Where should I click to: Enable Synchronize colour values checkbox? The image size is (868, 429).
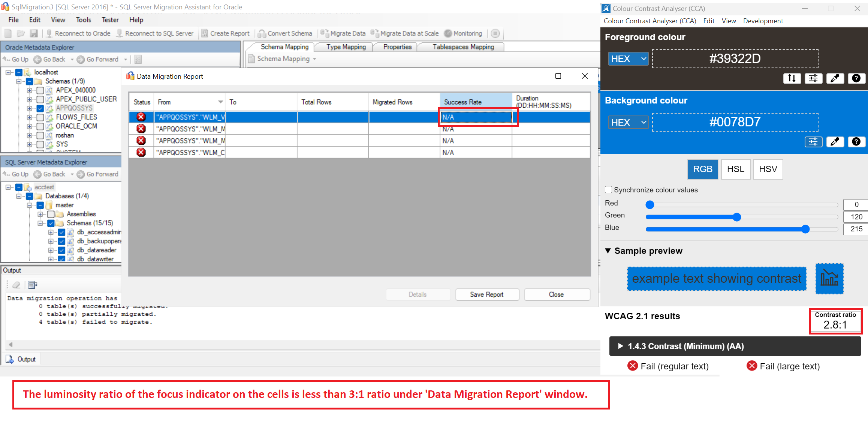[609, 190]
